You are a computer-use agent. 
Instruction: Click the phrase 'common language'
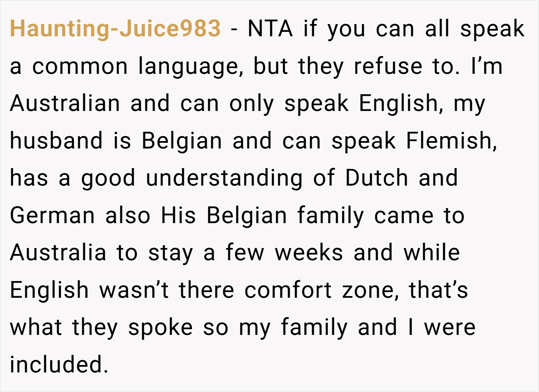(138, 66)
